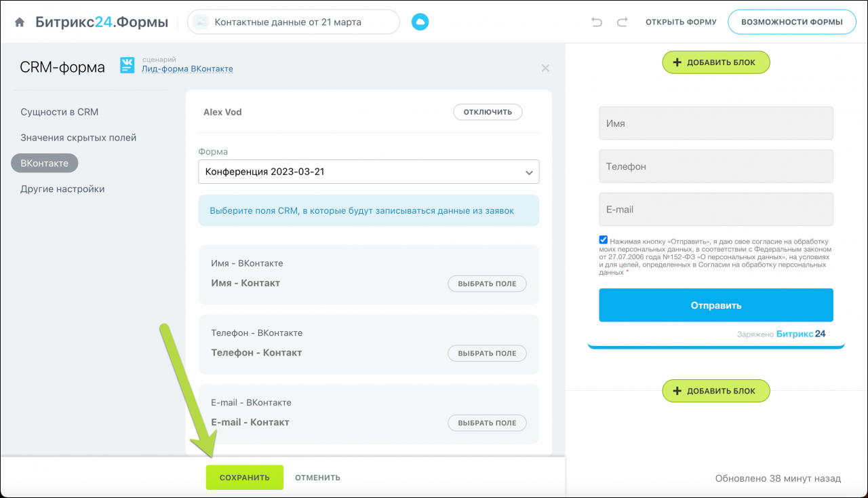The image size is (868, 498).
Task: Click the E-mail input field
Action: pos(716,210)
